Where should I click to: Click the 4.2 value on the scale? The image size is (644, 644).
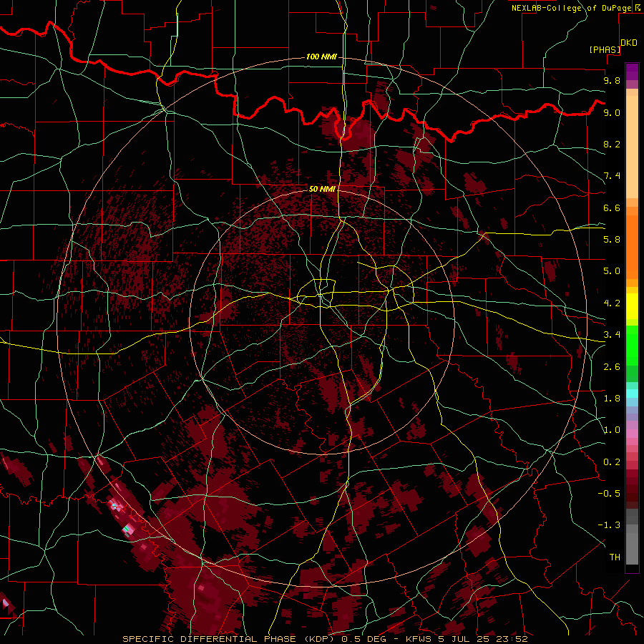coord(612,303)
